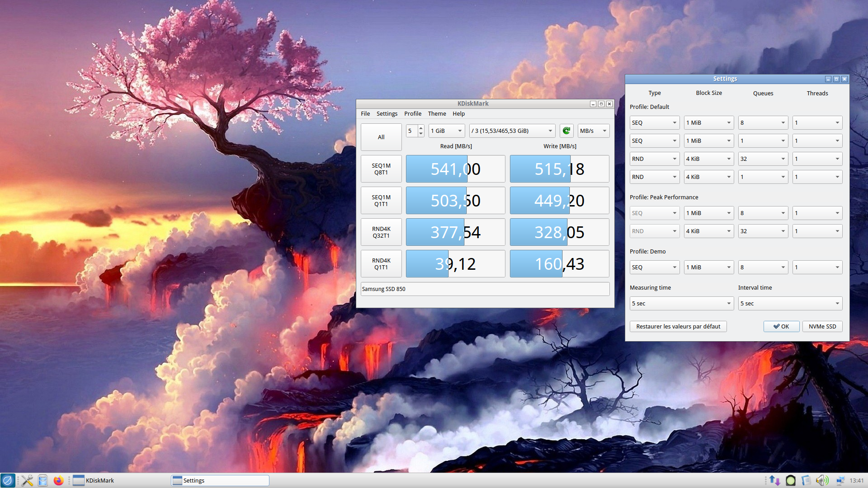Image resolution: width=868 pixels, height=488 pixels.
Task: Run the SEQ1M Q1T1 test
Action: coord(381,201)
